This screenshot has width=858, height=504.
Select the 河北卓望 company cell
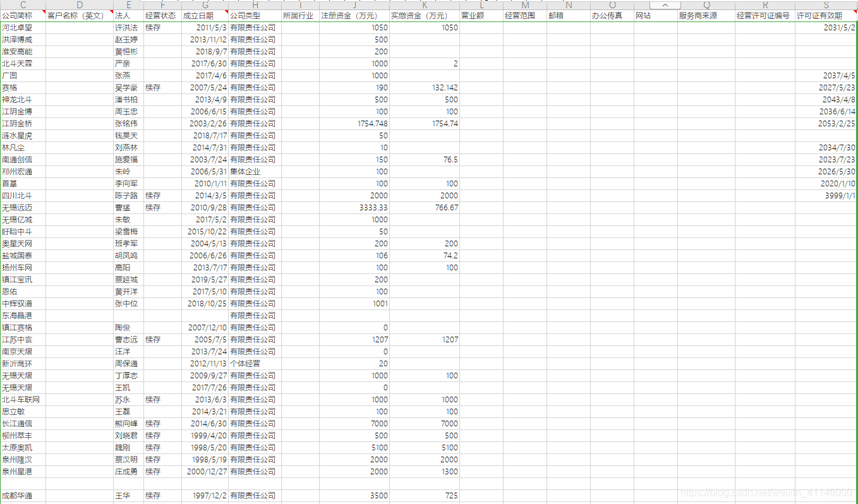(23, 27)
